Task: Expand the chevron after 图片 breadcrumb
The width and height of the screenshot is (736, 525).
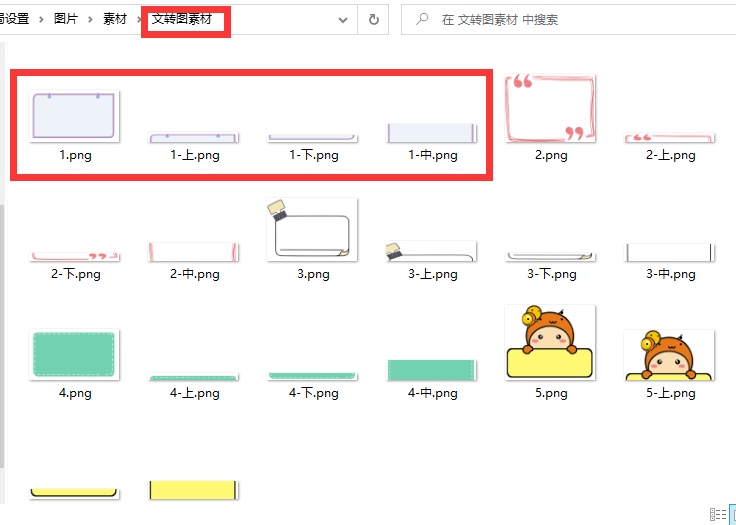Action: coord(90,19)
